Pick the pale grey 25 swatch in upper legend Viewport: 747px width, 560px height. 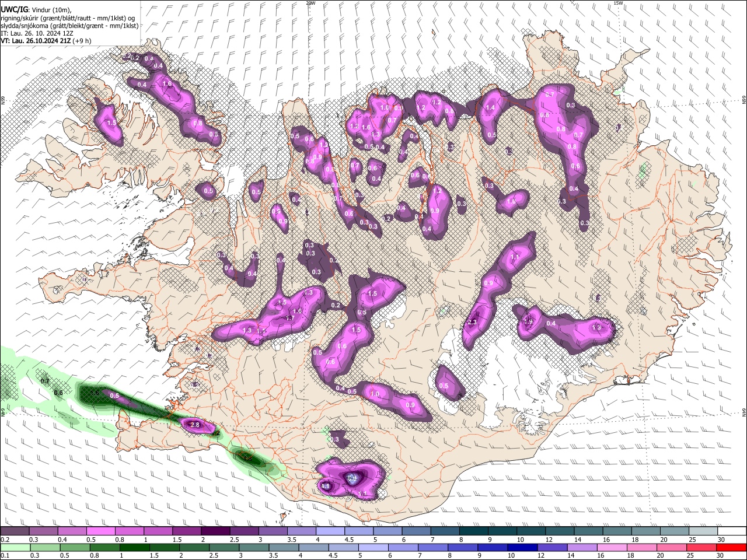(704, 531)
